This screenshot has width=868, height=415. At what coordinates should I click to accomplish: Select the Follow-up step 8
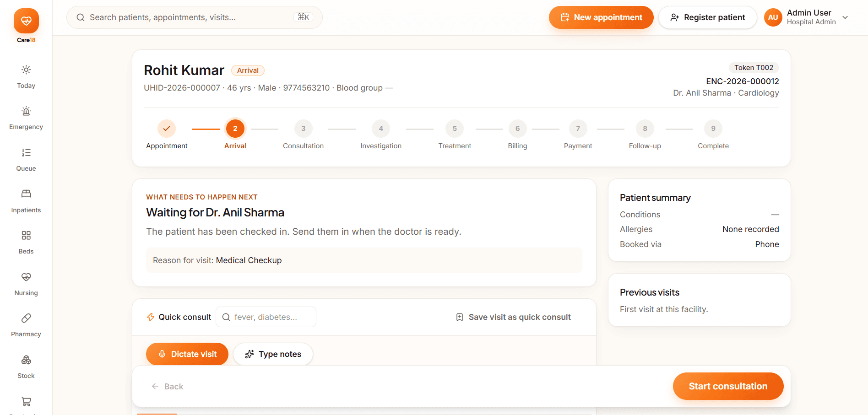[x=645, y=129]
